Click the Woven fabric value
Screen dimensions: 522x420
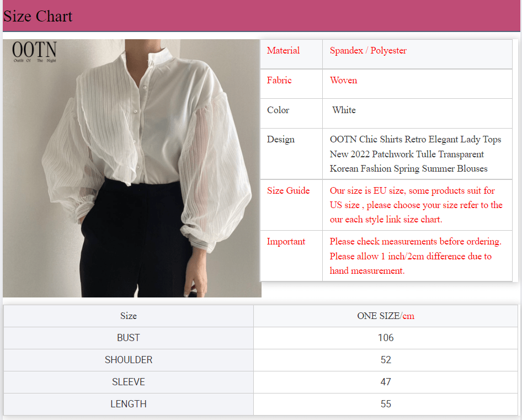click(x=343, y=81)
